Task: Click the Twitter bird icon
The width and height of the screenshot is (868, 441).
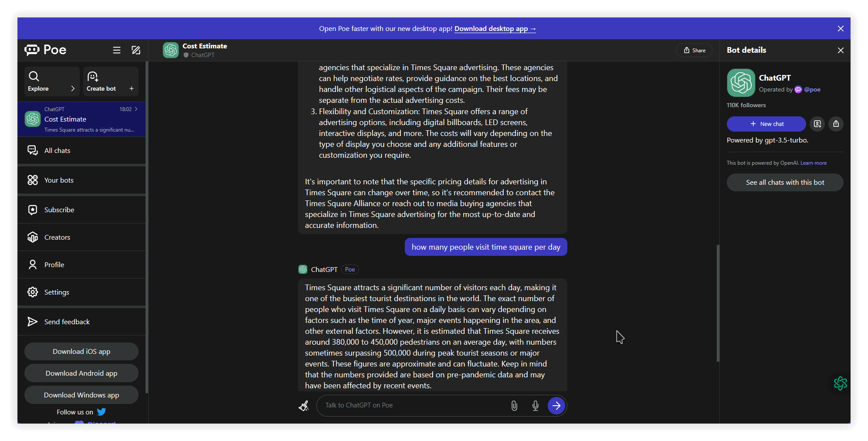Action: 102,412
